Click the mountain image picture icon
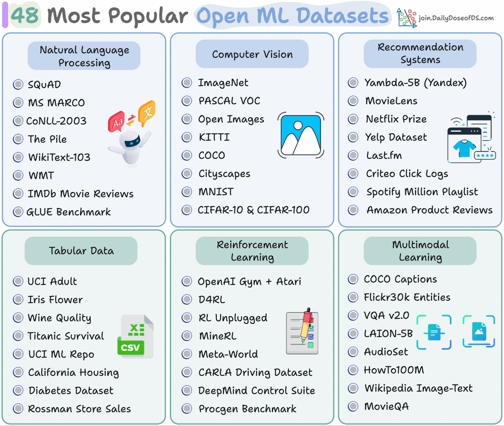504x426 pixels. point(301,135)
